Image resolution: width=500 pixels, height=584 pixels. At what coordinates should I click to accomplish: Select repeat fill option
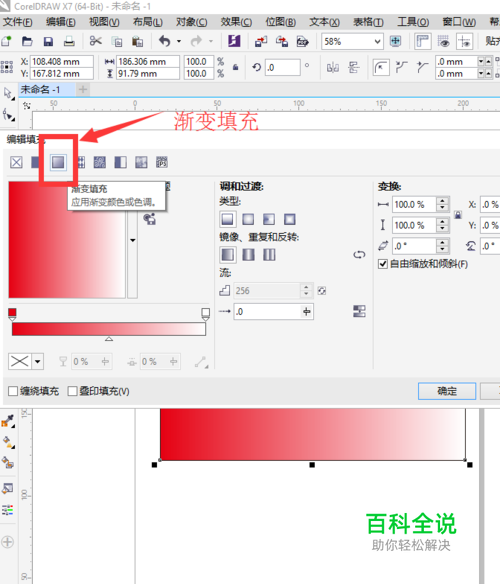coord(269,255)
